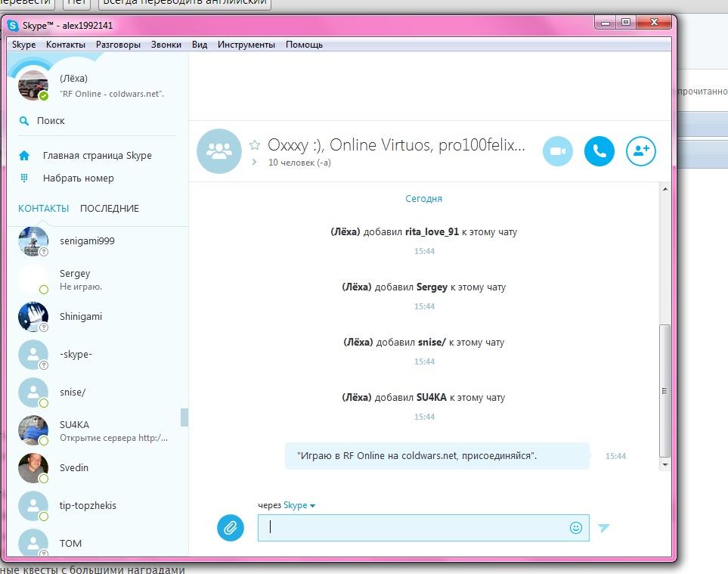
Task: Click the contact list scrollbar thumb
Action: tap(184, 417)
